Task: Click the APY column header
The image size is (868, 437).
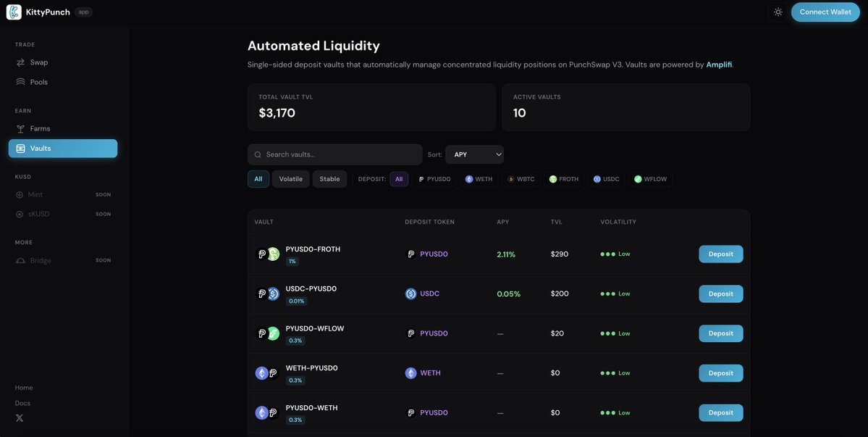Action: (502, 222)
